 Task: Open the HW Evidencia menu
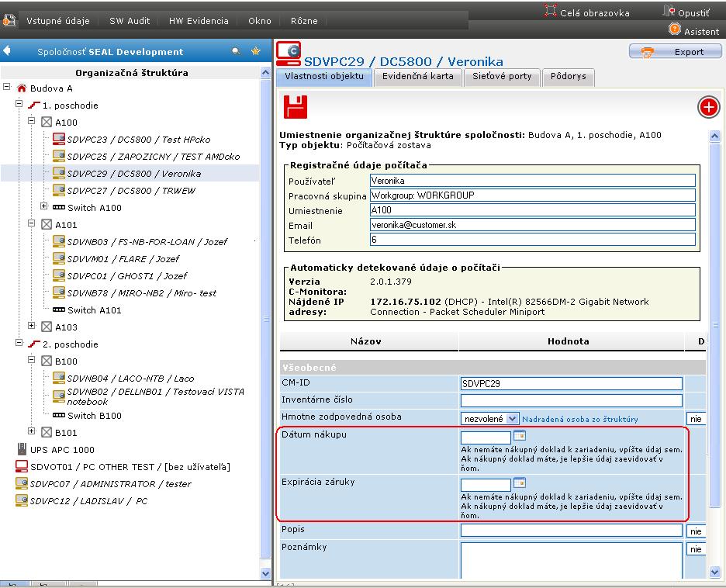[199, 21]
